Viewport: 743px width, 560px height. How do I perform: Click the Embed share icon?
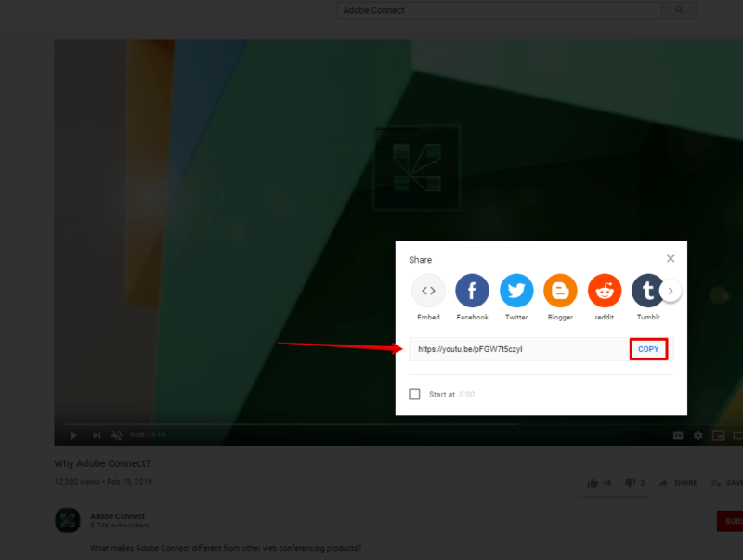(x=428, y=291)
